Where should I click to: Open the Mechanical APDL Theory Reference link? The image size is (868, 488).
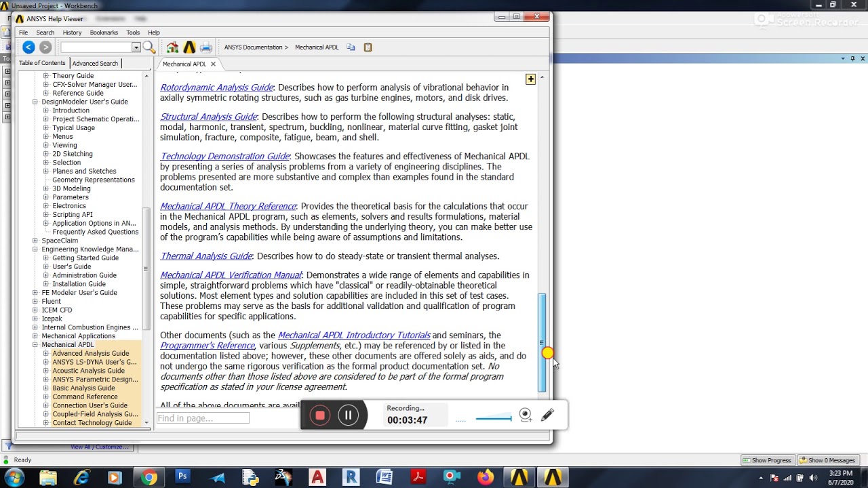228,206
